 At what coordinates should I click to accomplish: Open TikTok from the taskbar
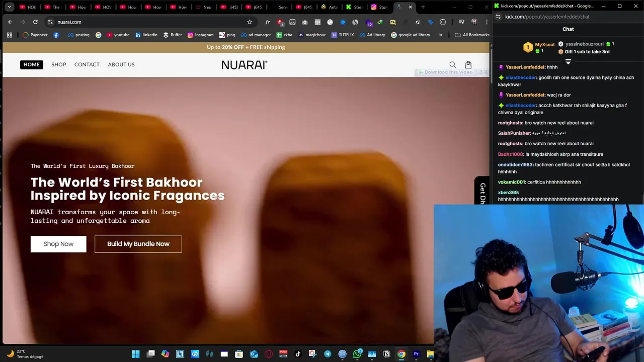click(x=298, y=354)
